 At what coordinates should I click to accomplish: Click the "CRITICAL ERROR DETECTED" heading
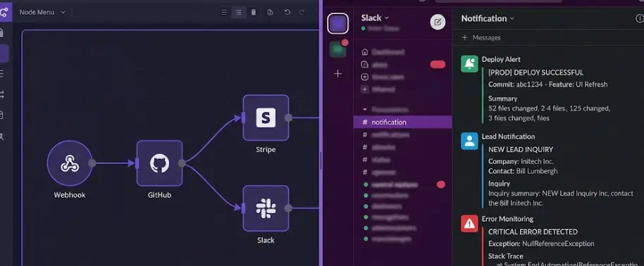pos(533,232)
